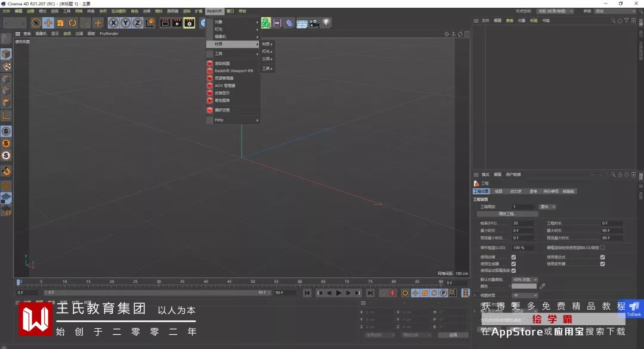644x349 pixels.
Task: Click the white S icon in sidebar
Action: point(6,156)
